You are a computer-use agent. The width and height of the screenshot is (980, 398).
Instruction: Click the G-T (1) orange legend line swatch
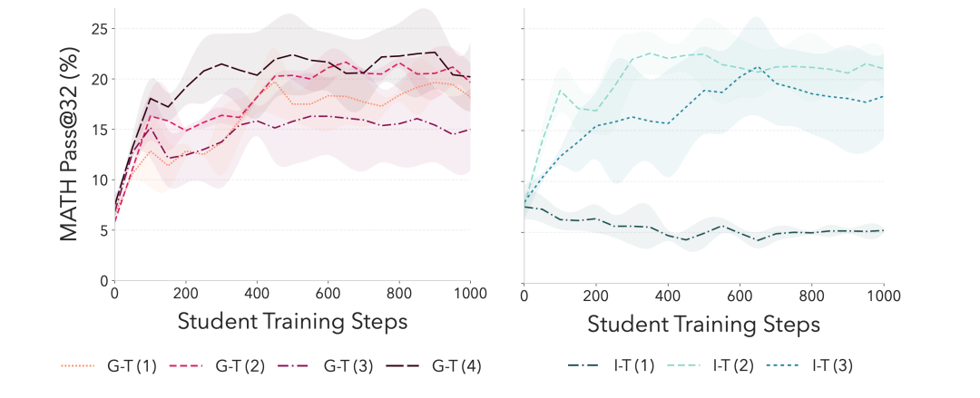pyautogui.click(x=79, y=366)
